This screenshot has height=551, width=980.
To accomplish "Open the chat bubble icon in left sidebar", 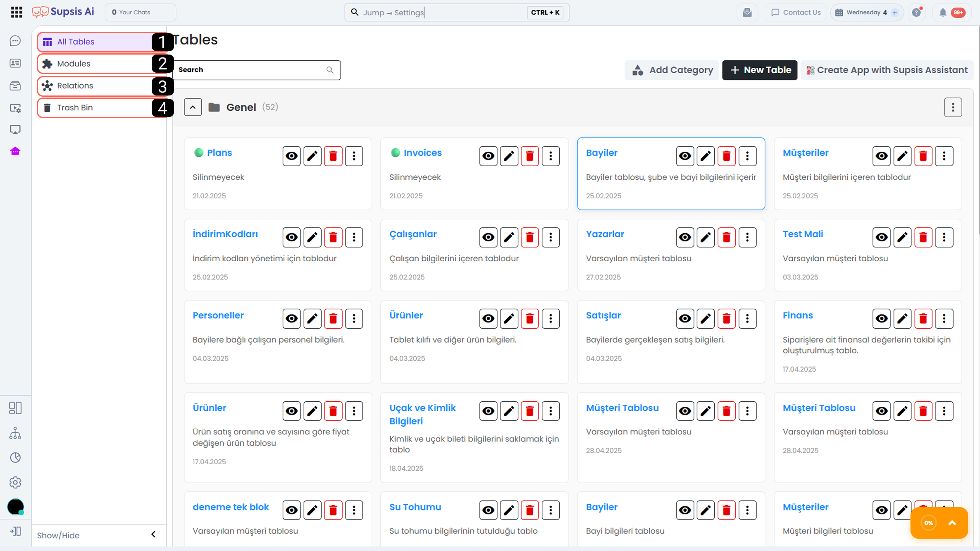I will (15, 41).
